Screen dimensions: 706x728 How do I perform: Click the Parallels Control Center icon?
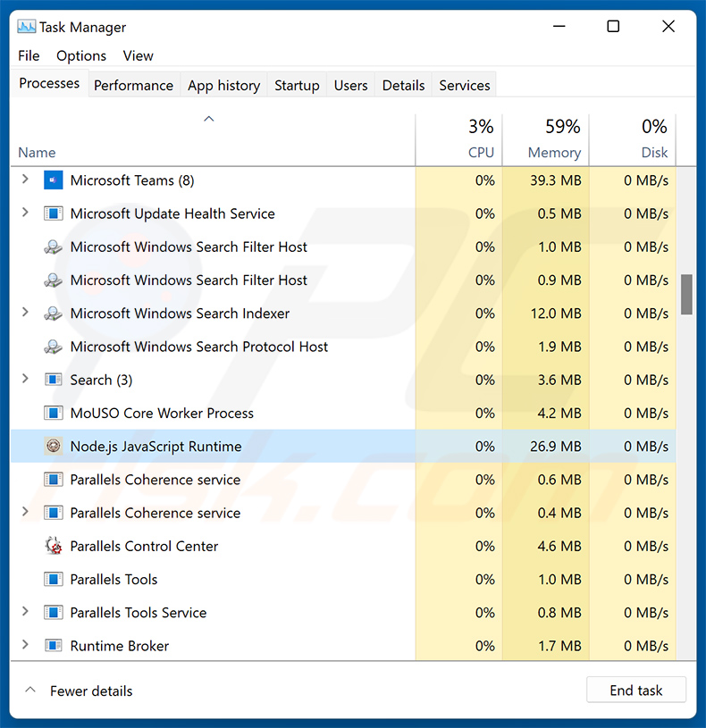[54, 546]
